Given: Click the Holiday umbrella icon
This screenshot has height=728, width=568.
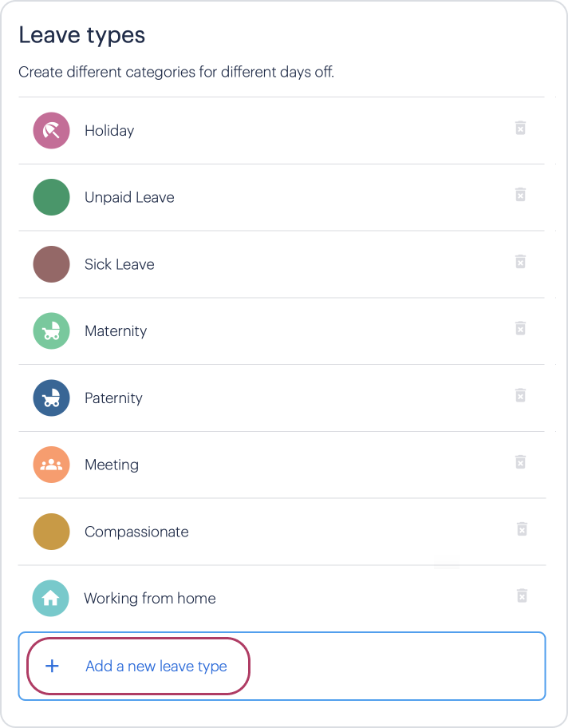Looking at the screenshot, I should click(52, 130).
